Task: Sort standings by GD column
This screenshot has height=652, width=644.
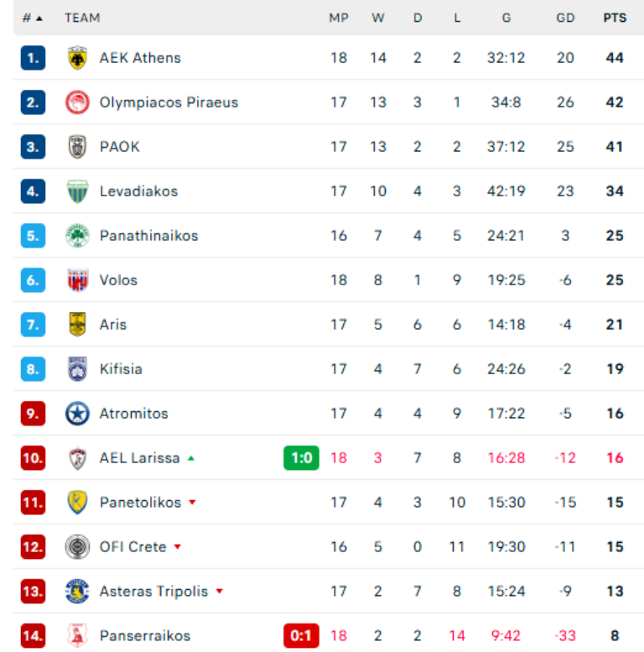Action: click(x=565, y=18)
